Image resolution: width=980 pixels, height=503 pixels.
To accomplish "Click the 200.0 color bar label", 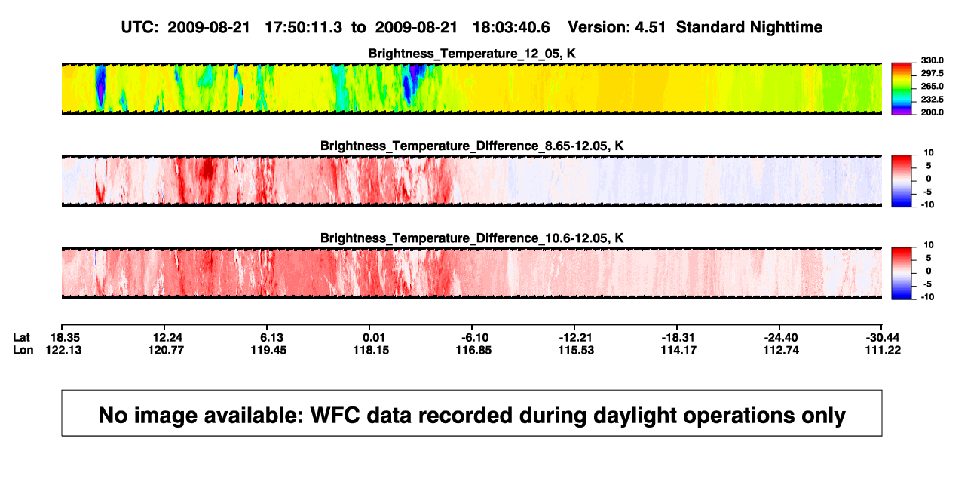I will click(932, 112).
